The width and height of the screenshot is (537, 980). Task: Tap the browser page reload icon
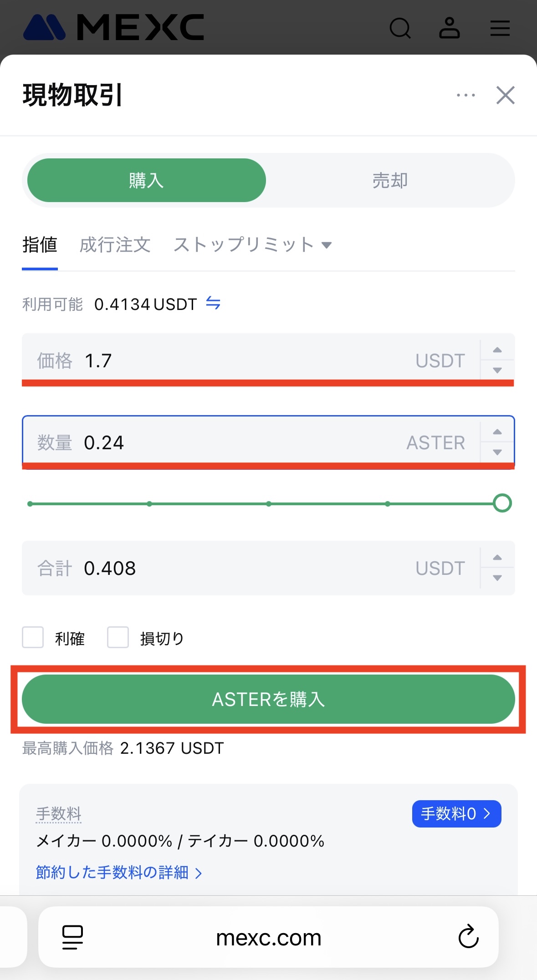tap(468, 937)
